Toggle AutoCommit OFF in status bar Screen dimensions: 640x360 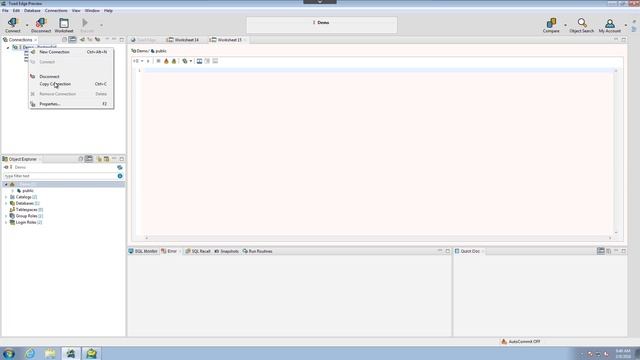pyautogui.click(x=521, y=342)
